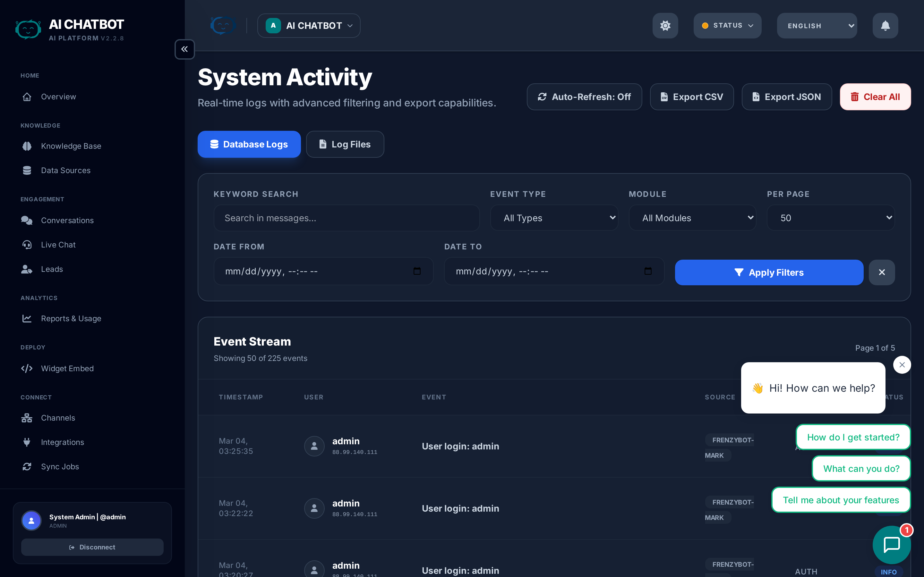Viewport: 924px width, 577px height.
Task: Collapse the sidebar with double-chevron button
Action: click(184, 49)
